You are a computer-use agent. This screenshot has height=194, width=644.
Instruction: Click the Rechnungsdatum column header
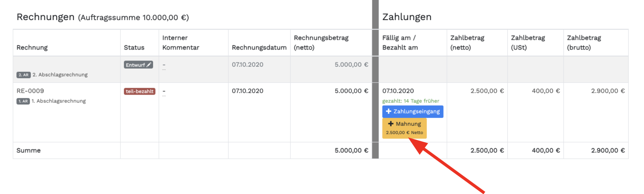click(259, 48)
